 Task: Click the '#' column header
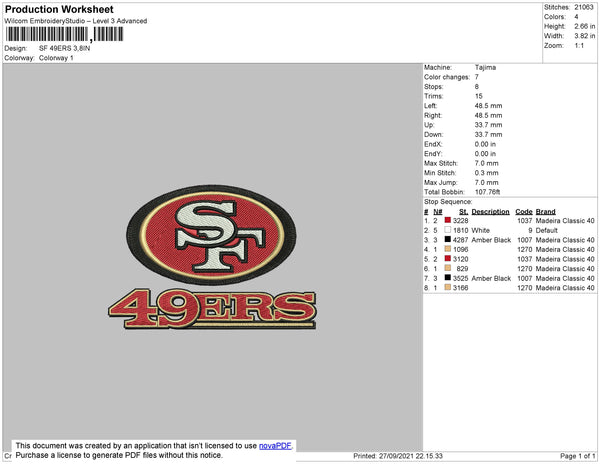pos(426,212)
